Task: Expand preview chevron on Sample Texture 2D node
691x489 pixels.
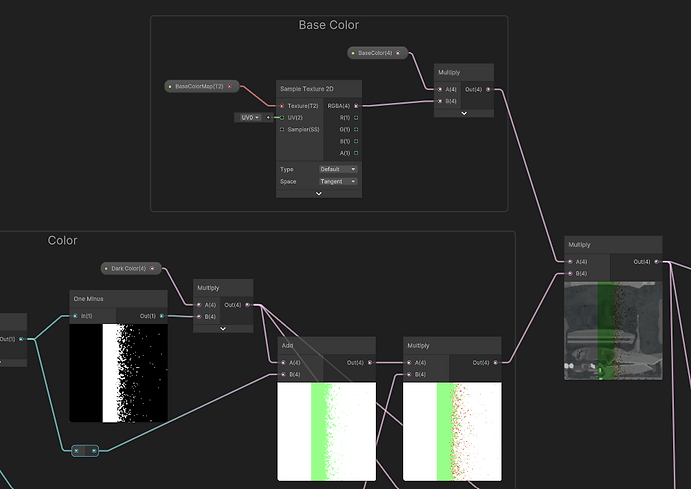Action: pyautogui.click(x=319, y=193)
